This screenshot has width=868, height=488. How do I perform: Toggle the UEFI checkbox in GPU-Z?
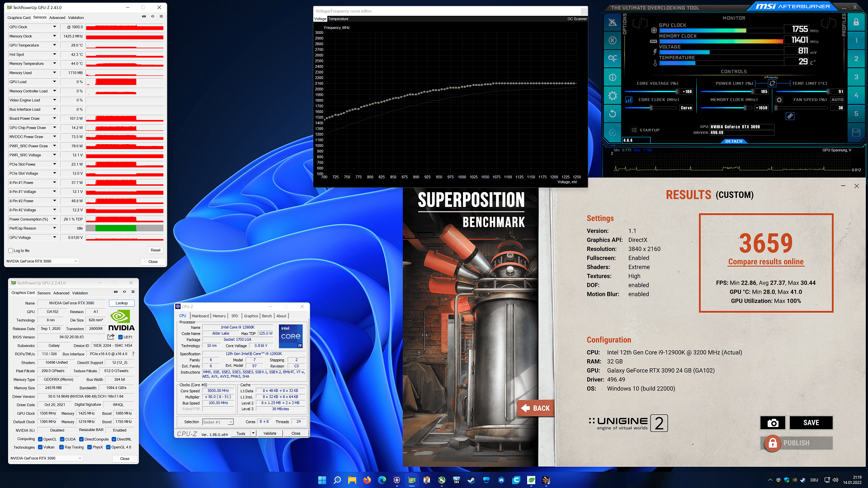point(120,337)
